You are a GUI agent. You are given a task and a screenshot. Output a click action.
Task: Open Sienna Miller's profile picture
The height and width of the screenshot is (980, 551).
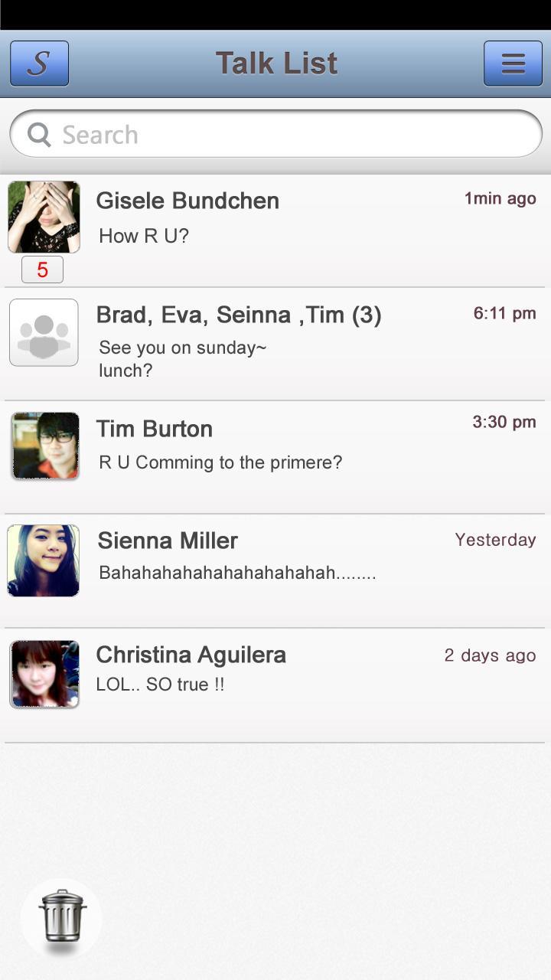(x=44, y=560)
